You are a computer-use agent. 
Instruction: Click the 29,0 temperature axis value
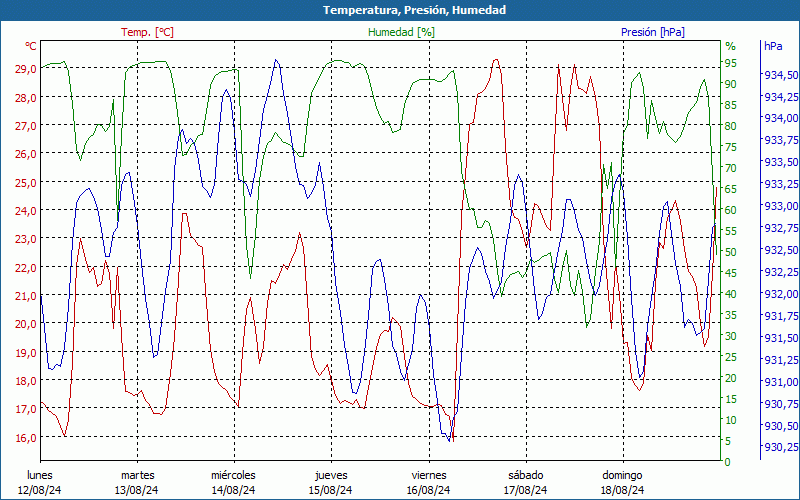click(x=26, y=68)
